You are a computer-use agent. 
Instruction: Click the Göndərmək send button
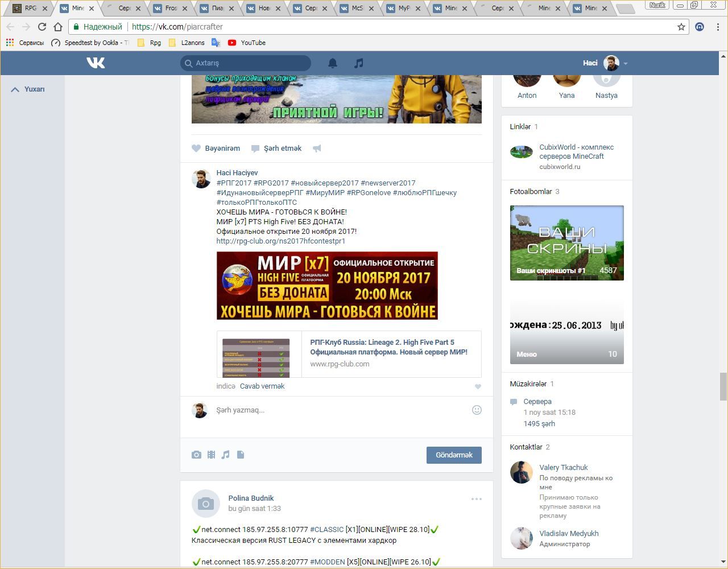pyautogui.click(x=454, y=455)
